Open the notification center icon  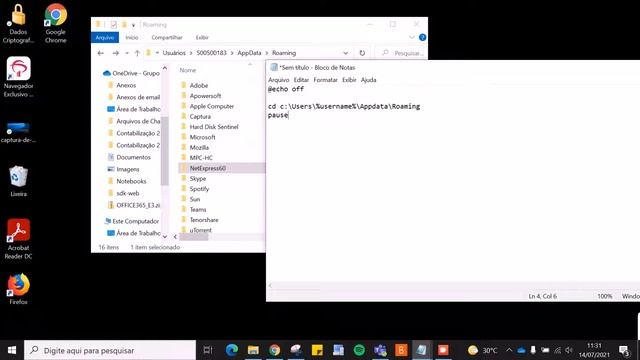click(624, 350)
